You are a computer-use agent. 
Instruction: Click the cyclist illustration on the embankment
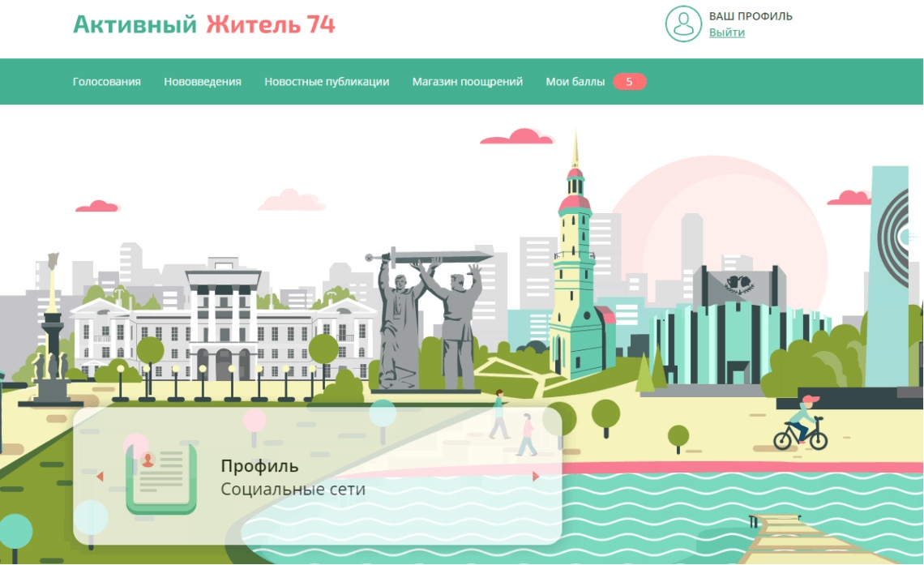click(x=801, y=424)
